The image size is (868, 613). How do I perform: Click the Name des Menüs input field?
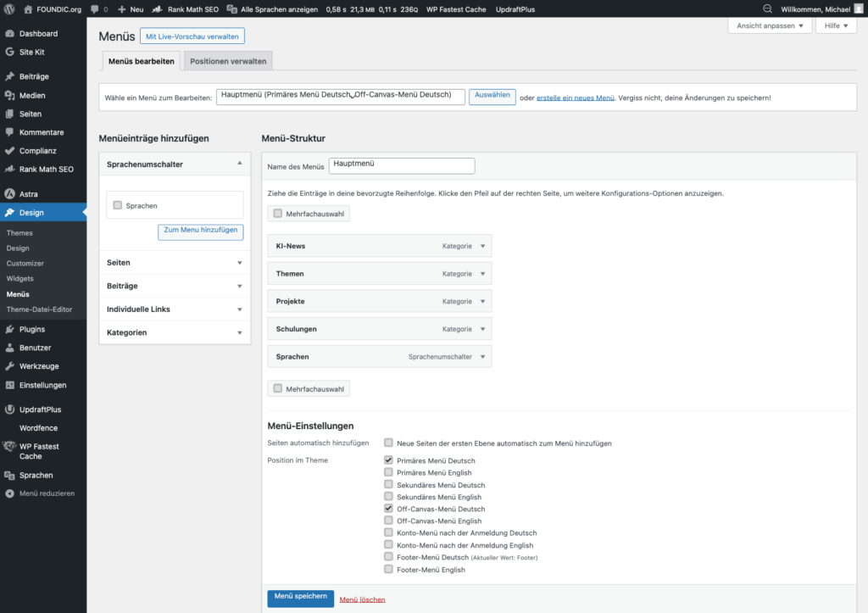coord(401,166)
